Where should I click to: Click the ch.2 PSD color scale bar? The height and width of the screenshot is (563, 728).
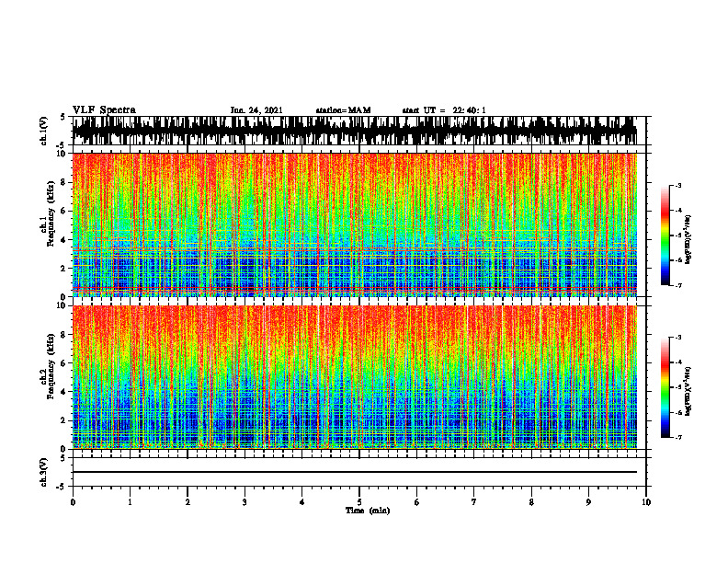click(x=665, y=387)
